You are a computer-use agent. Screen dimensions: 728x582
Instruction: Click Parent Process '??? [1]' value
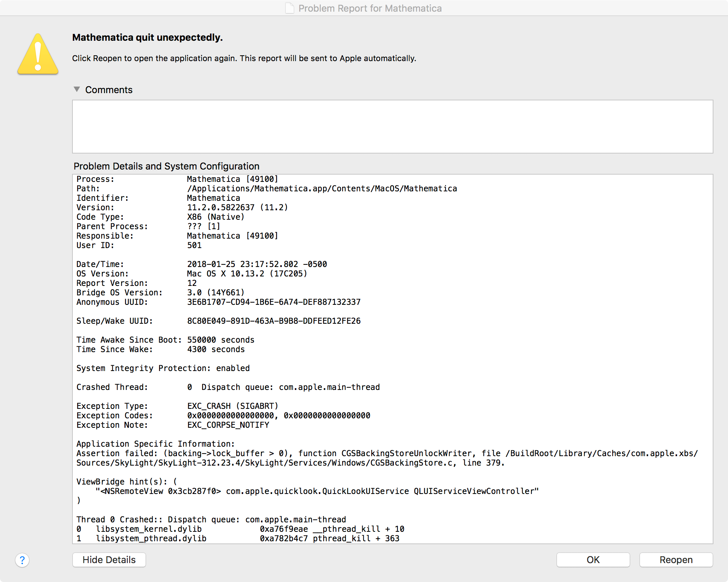pos(203,226)
